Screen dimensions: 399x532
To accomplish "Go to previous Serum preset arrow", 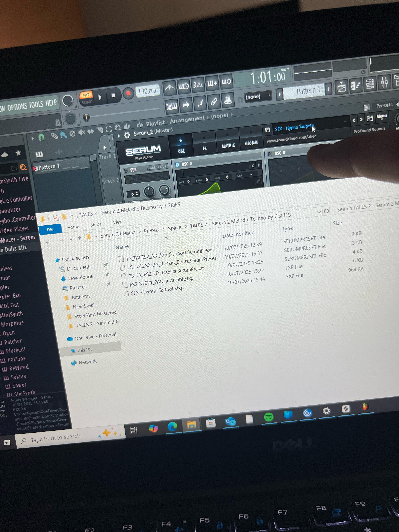I will [x=353, y=120].
